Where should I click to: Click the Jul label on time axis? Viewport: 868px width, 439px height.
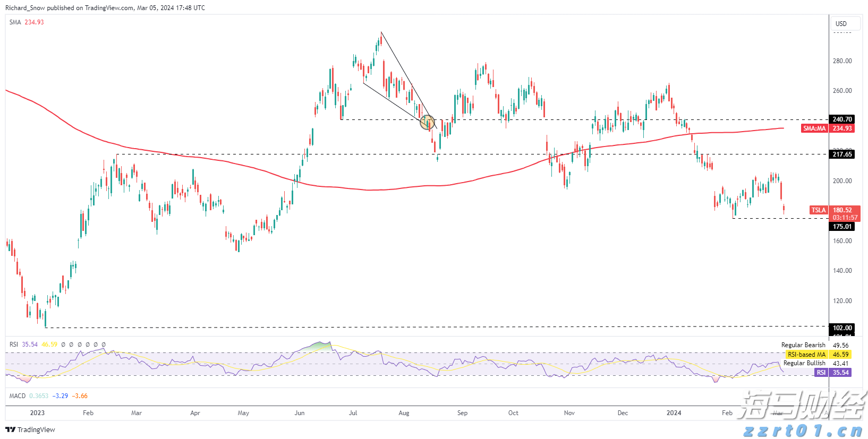(353, 413)
